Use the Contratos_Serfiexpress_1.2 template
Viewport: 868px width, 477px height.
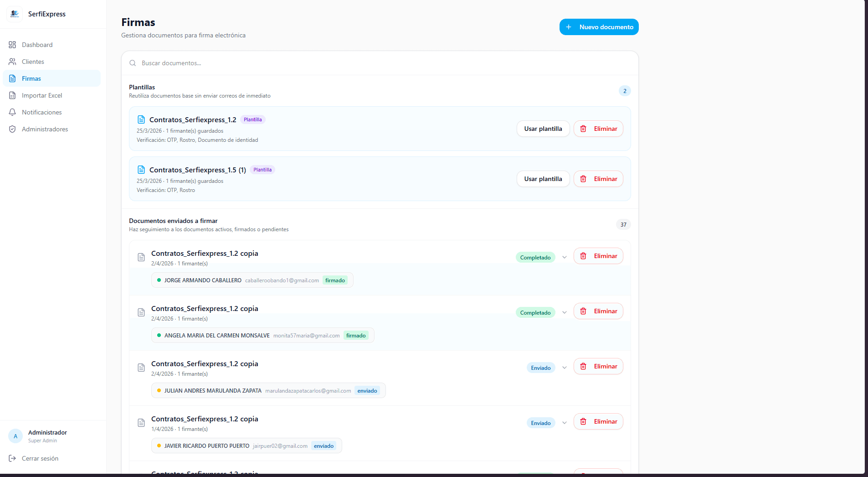click(x=543, y=129)
